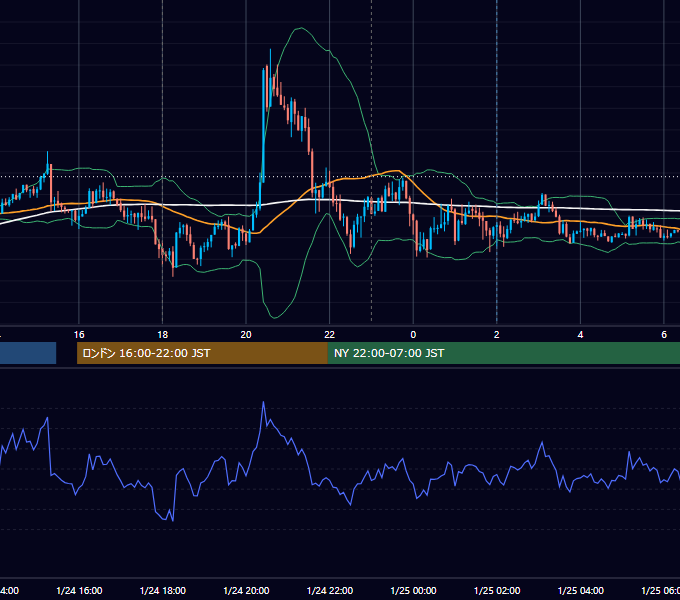
Task: Click the 1/24 18:00 date label
Action: click(163, 591)
